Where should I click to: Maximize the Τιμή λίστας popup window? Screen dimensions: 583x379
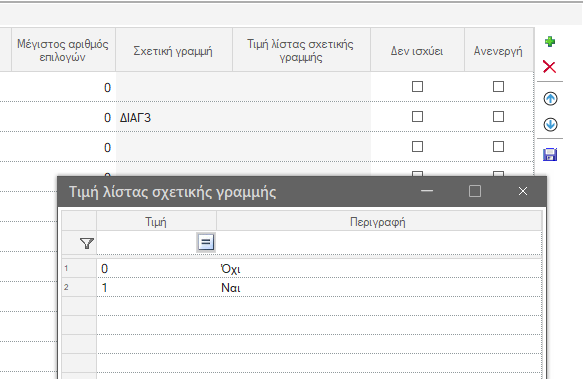click(475, 191)
